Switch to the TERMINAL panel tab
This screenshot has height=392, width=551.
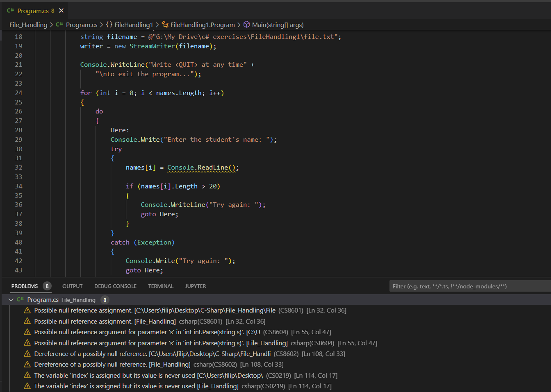[x=161, y=286]
